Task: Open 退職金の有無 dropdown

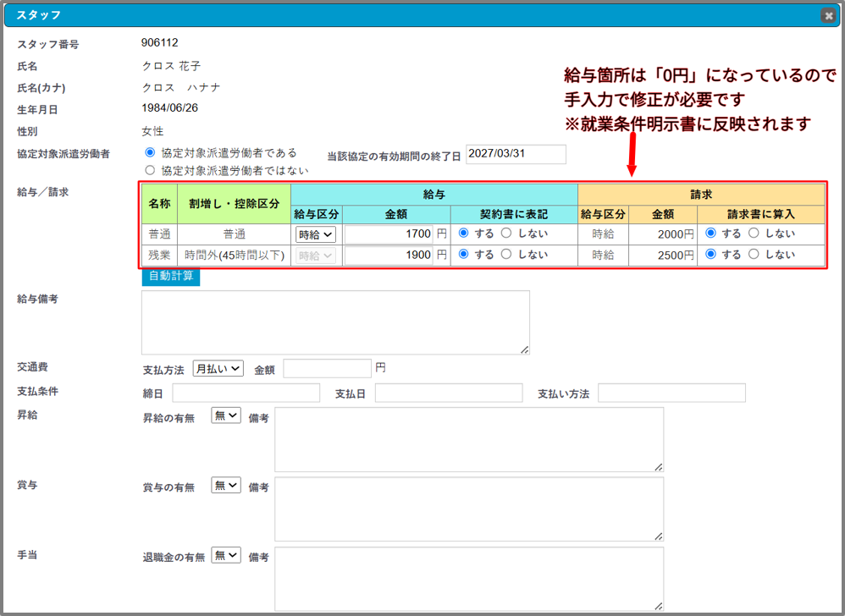Action: pyautogui.click(x=226, y=555)
